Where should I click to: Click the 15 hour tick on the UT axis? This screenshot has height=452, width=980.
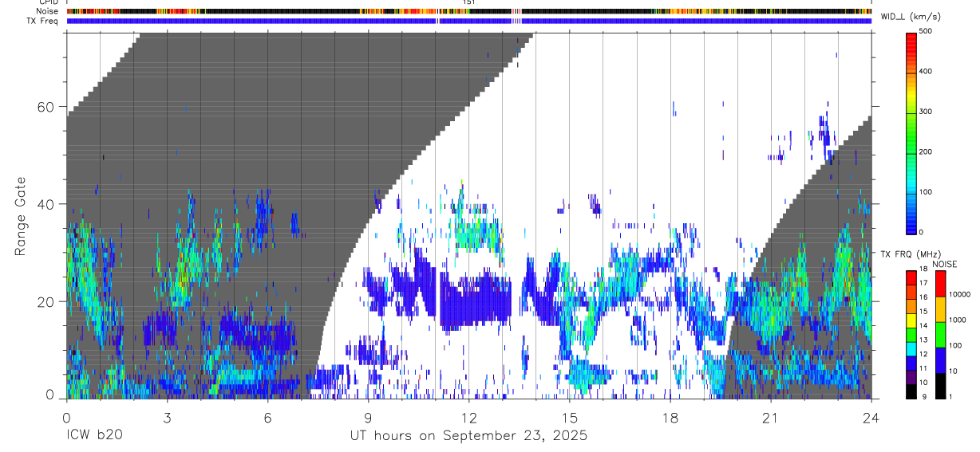point(570,417)
